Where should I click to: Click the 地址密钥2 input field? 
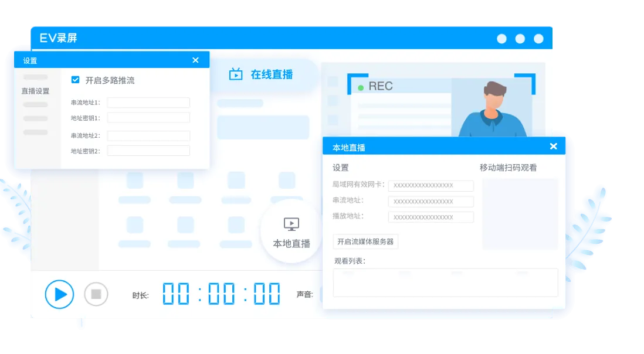coord(148,150)
